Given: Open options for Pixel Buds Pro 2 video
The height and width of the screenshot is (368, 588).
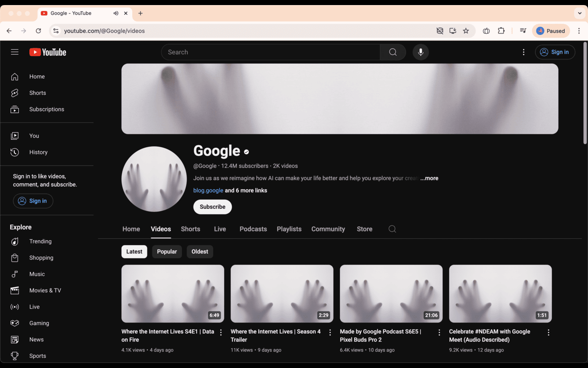Looking at the screenshot, I should [x=439, y=332].
